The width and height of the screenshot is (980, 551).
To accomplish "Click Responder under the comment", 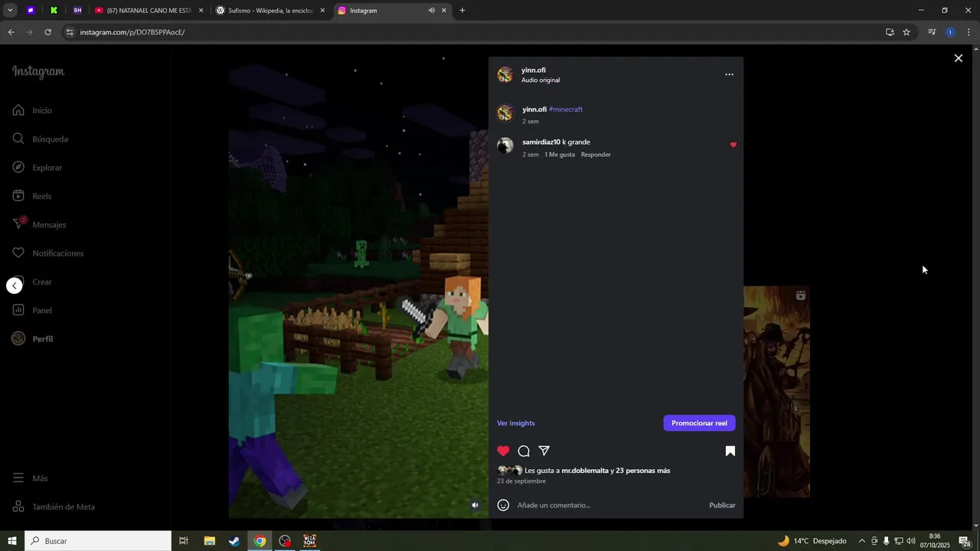I will pos(596,155).
